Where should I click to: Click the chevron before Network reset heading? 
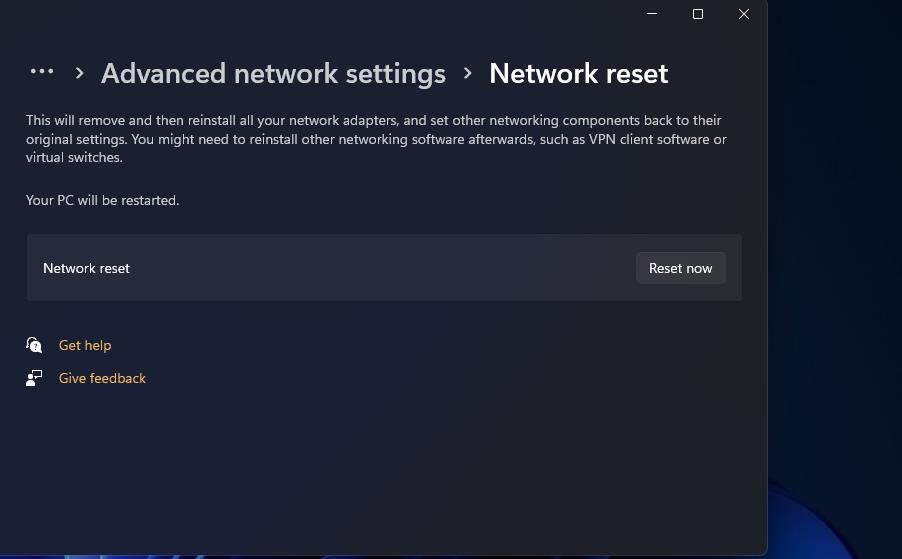pos(468,73)
